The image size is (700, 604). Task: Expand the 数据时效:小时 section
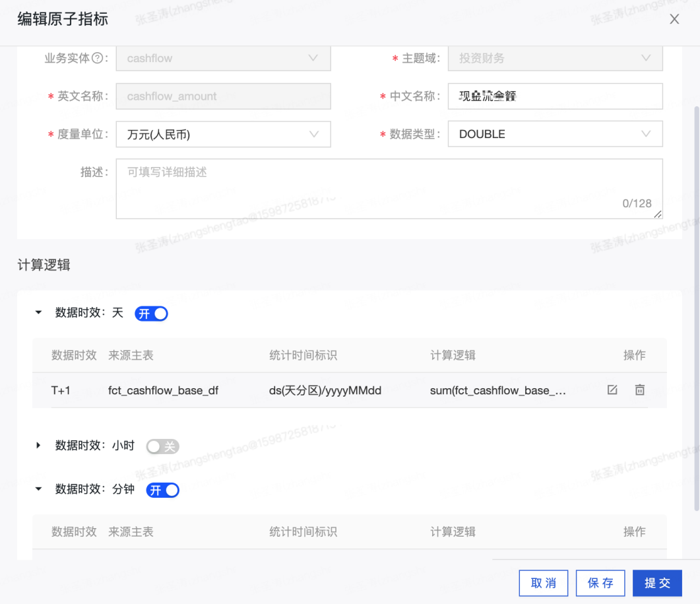click(38, 446)
